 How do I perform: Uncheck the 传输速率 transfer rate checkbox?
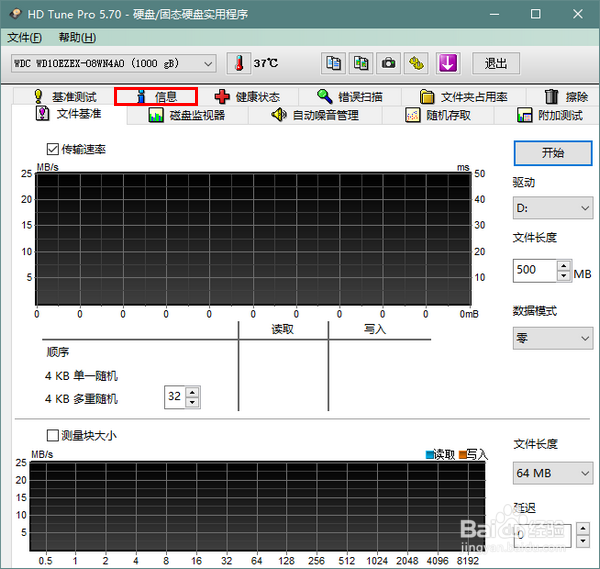tap(52, 149)
